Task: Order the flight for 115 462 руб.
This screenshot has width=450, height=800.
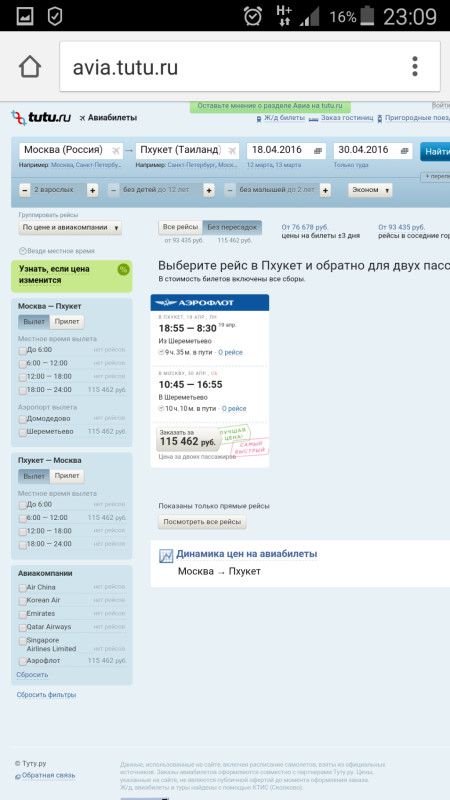Action: [x=187, y=439]
